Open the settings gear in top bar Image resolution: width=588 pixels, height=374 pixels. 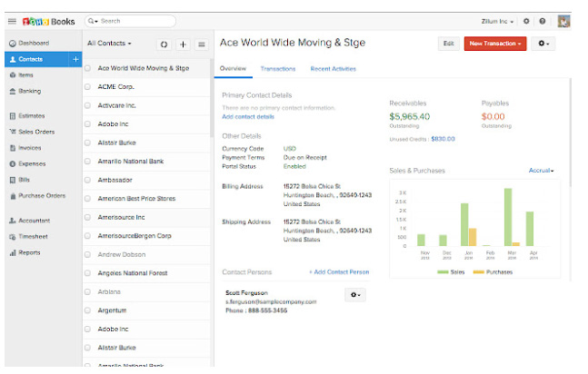(526, 22)
